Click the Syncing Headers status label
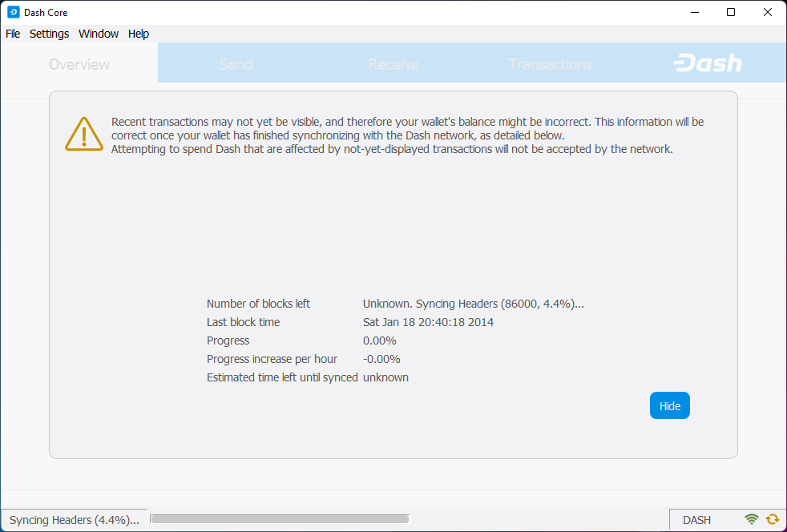787x532 pixels. pos(75,520)
